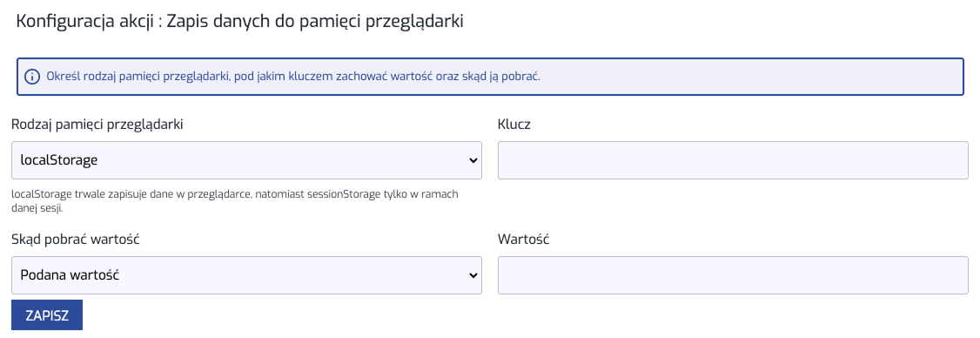This screenshot has height=338, width=980.
Task: Click the Wartość field label
Action: click(x=524, y=239)
